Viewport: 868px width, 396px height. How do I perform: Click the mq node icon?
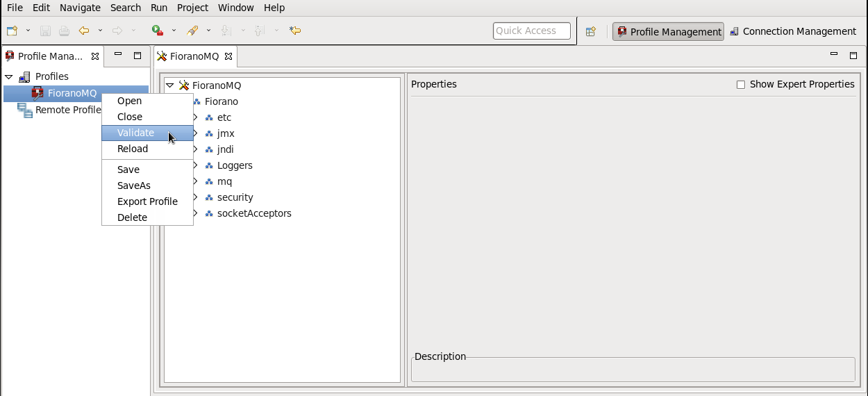(x=209, y=181)
